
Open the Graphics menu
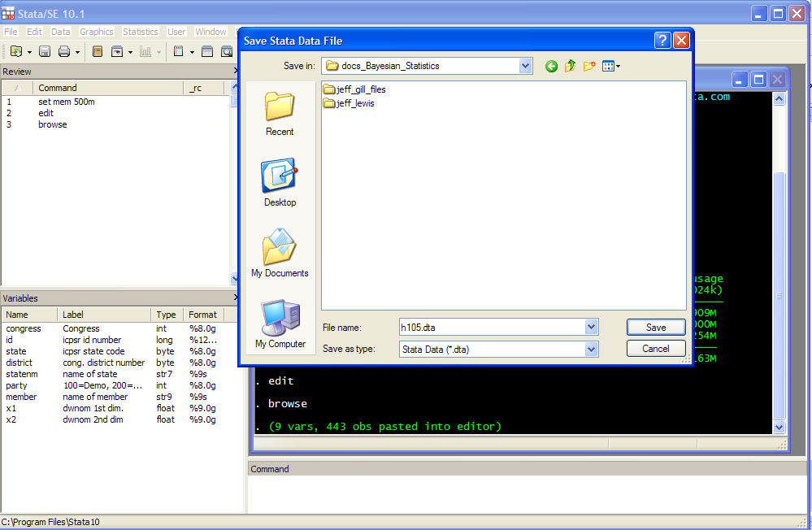97,32
